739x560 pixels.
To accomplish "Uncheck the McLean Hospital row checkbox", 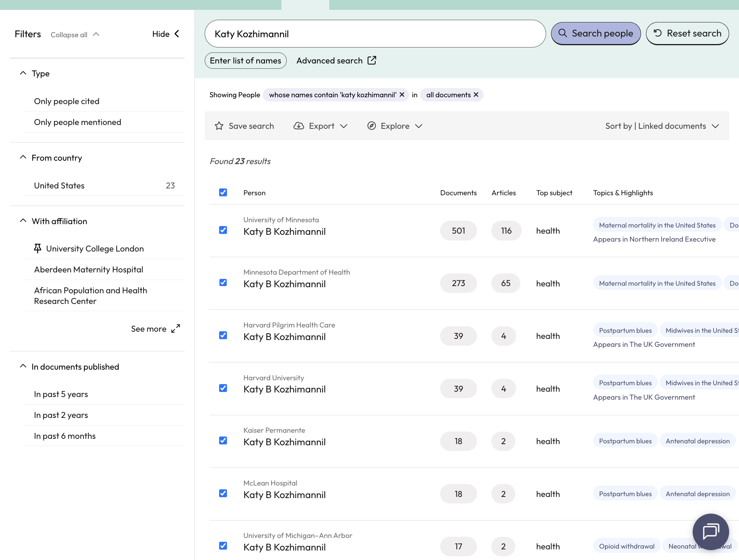I will pyautogui.click(x=223, y=493).
